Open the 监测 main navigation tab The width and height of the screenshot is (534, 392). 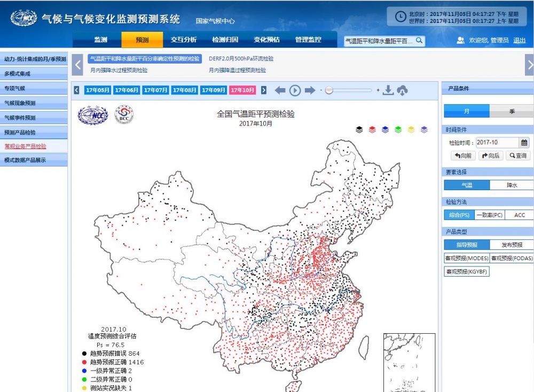click(101, 40)
